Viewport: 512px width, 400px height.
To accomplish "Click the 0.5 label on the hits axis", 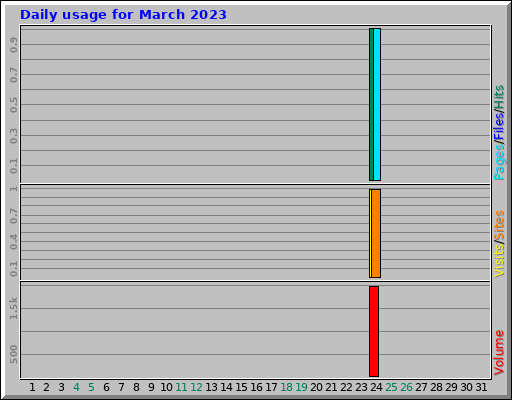I will point(13,105).
